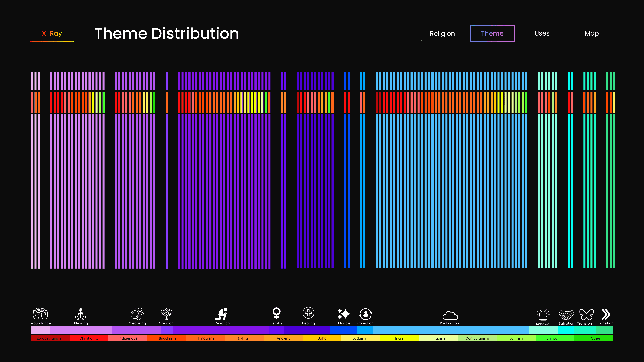Image resolution: width=644 pixels, height=362 pixels.
Task: Click the Christianity red legend swatch
Action: click(89, 338)
